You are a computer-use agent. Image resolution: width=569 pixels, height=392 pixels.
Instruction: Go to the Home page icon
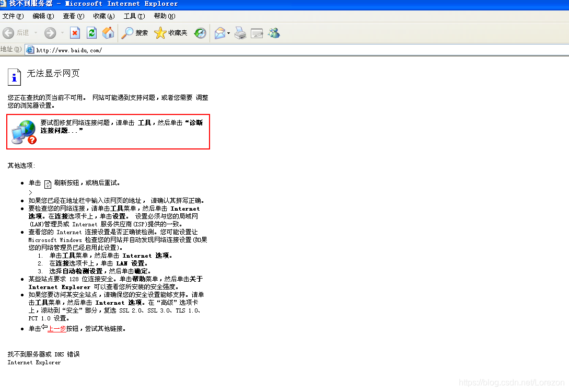(108, 33)
